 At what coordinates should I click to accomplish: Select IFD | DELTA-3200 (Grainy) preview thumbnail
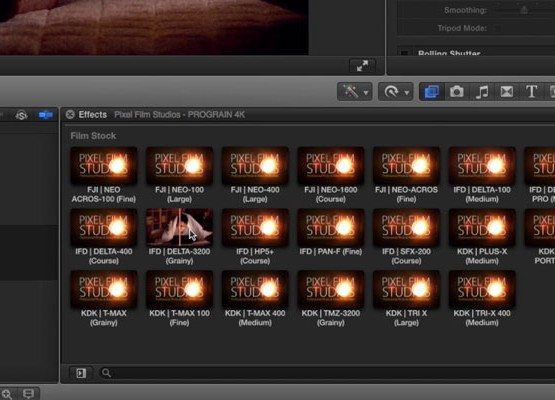179,227
